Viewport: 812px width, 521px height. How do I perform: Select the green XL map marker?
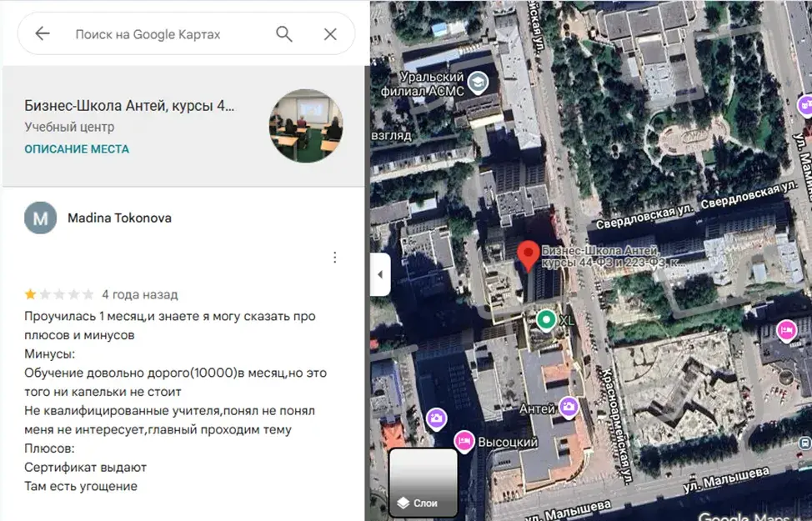click(x=546, y=320)
